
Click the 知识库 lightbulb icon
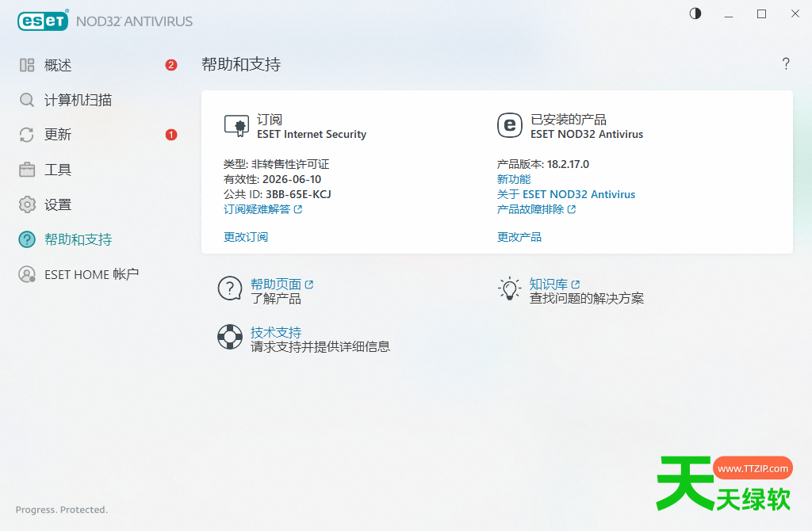510,288
